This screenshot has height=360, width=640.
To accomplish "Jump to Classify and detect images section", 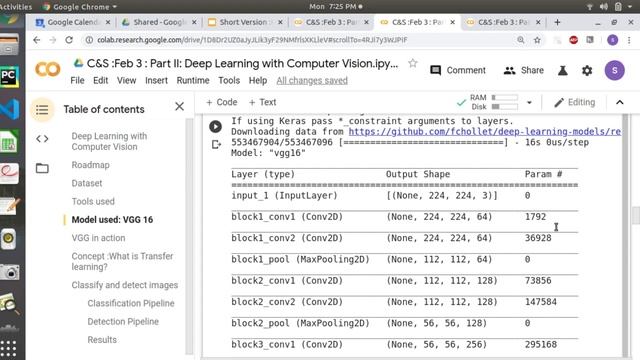I will (124, 285).
